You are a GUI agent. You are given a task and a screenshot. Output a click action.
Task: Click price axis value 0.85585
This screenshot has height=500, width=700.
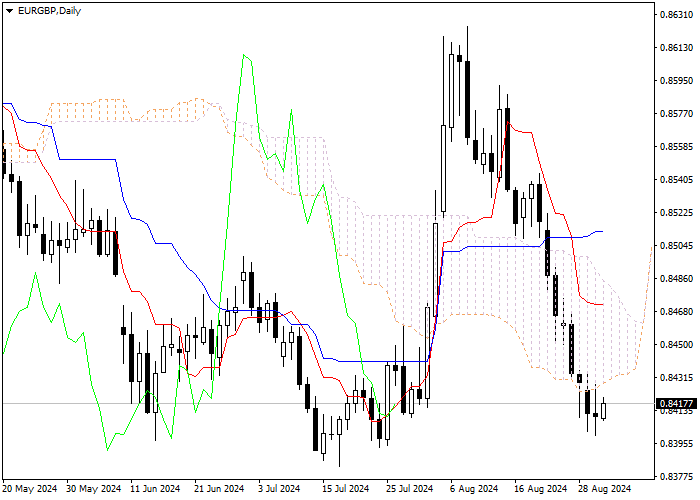pos(677,147)
